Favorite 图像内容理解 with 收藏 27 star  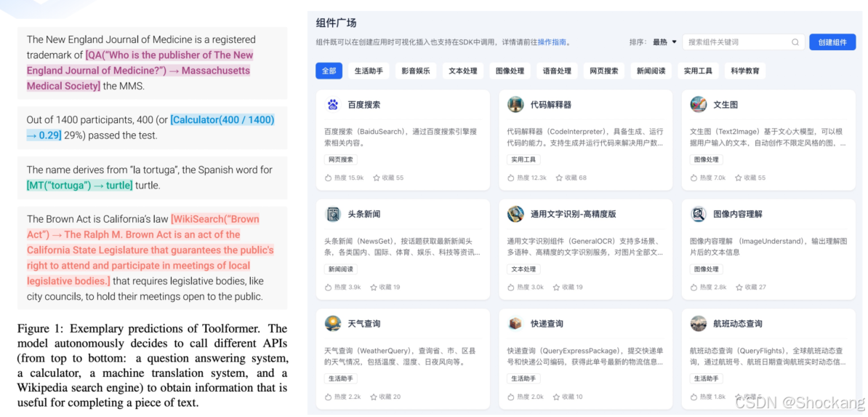(x=739, y=287)
